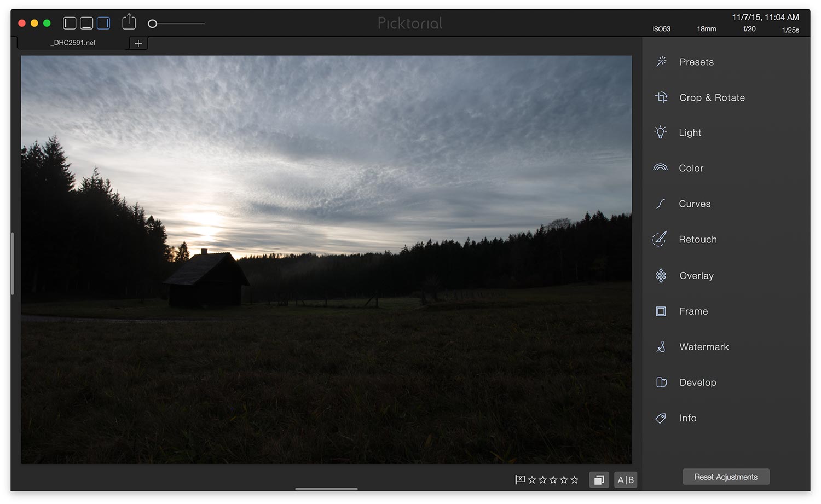
Task: Open the Crop & Rotate panel label
Action: pos(712,97)
